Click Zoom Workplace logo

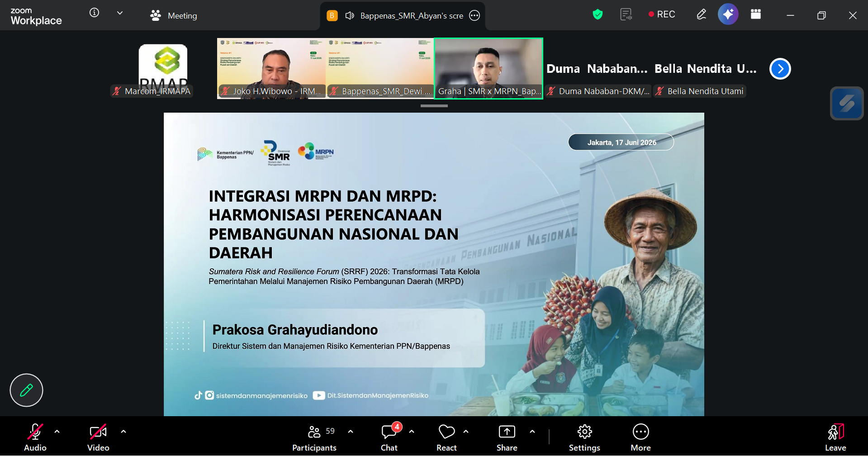[x=36, y=16]
